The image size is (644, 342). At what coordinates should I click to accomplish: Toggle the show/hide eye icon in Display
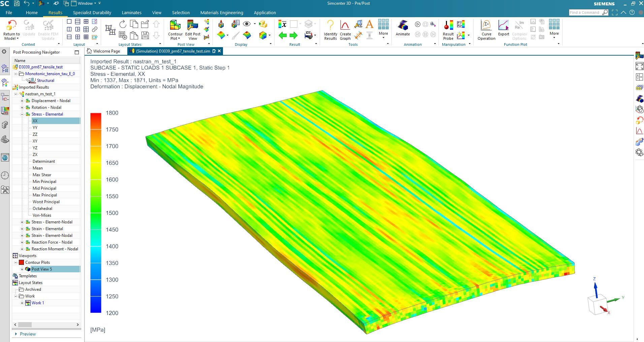point(247,24)
